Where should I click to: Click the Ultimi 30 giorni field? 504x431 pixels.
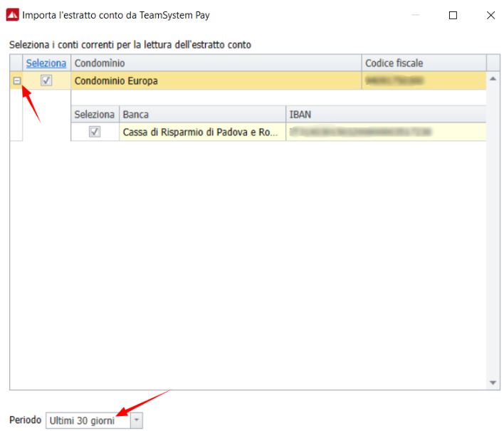[88, 420]
